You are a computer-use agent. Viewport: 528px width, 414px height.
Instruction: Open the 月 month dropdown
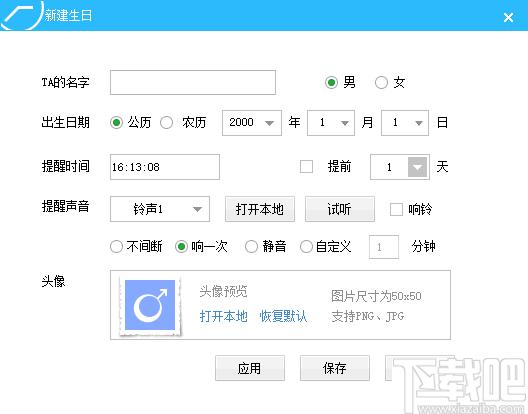[x=331, y=123]
